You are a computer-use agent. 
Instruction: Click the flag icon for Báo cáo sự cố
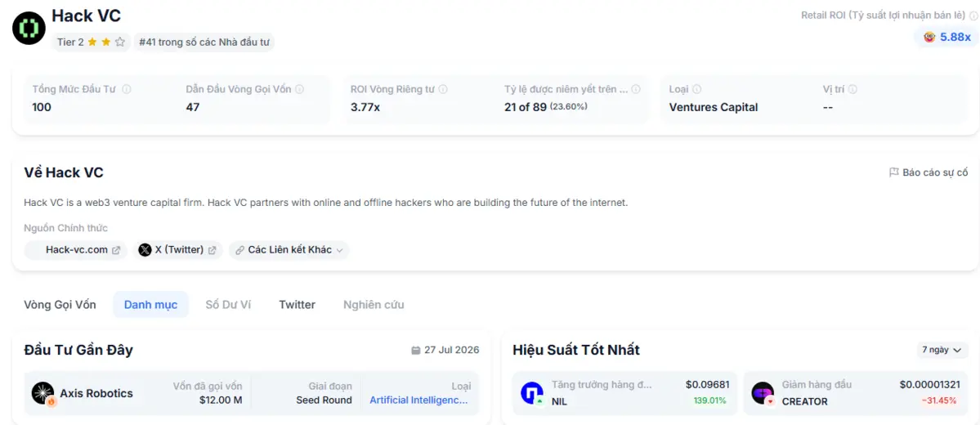tap(893, 172)
